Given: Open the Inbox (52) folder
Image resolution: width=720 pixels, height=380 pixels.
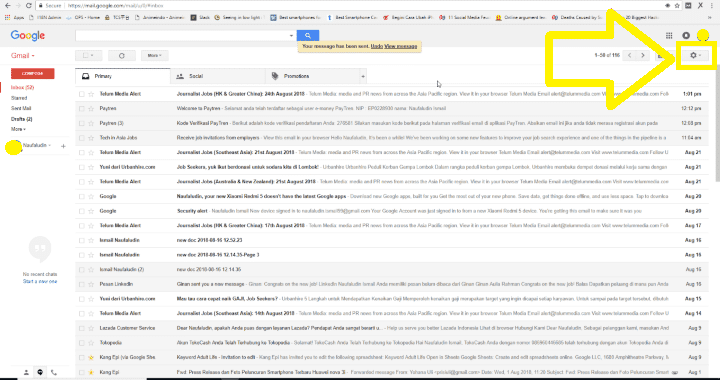Looking at the screenshot, I should click(x=22, y=87).
